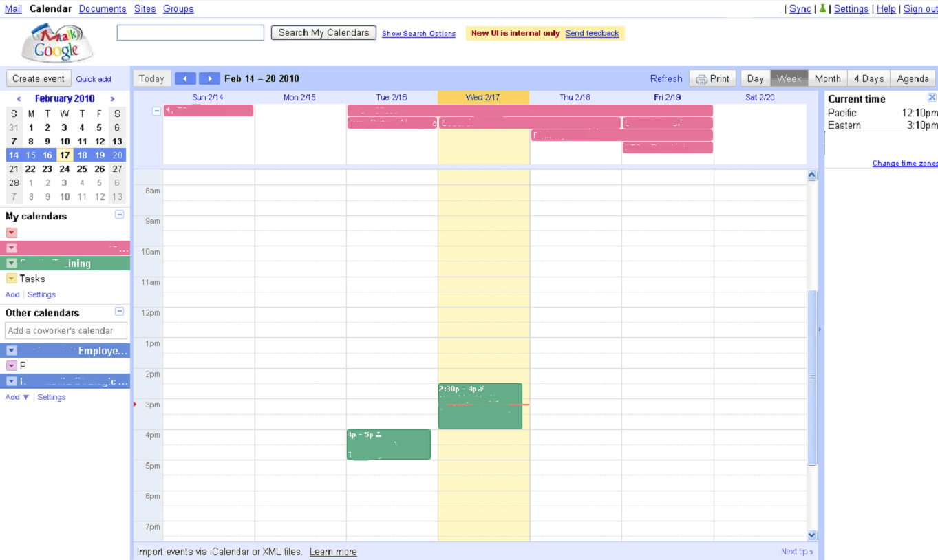Open Show Search Options link
This screenshot has height=560, width=938.
coord(419,34)
